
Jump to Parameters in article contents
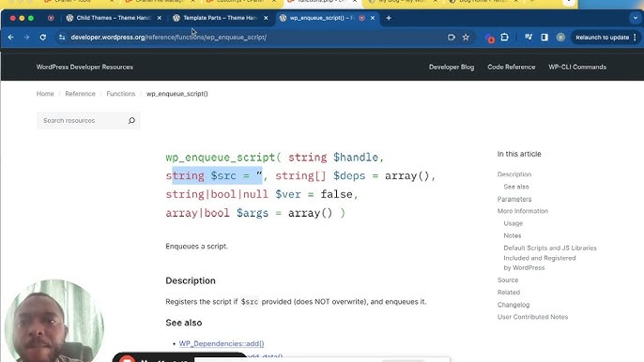[514, 199]
